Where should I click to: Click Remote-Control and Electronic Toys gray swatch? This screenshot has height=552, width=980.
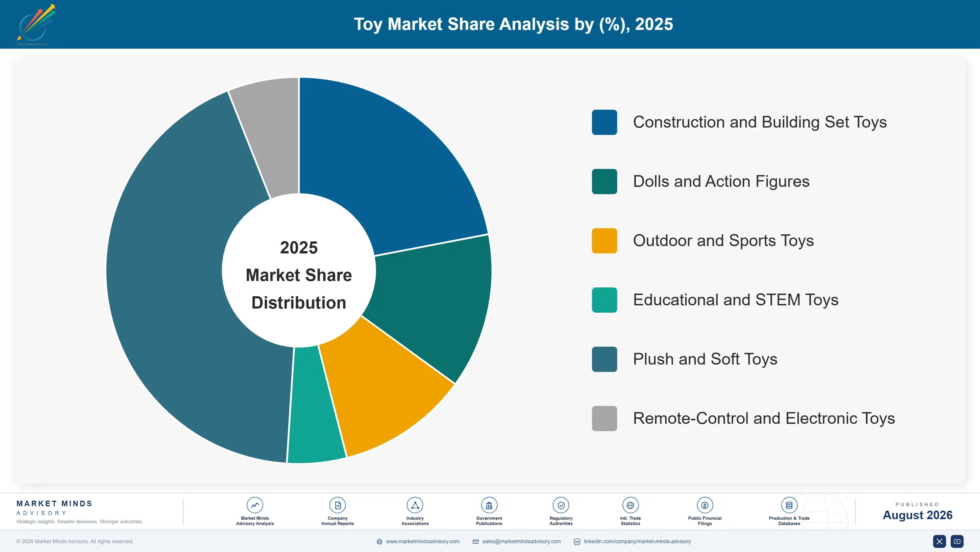click(605, 418)
